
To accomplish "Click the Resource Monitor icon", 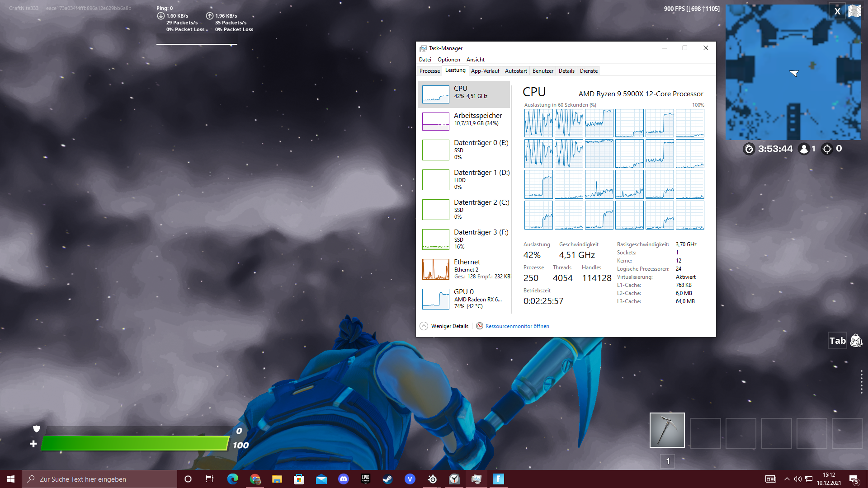I will [480, 326].
